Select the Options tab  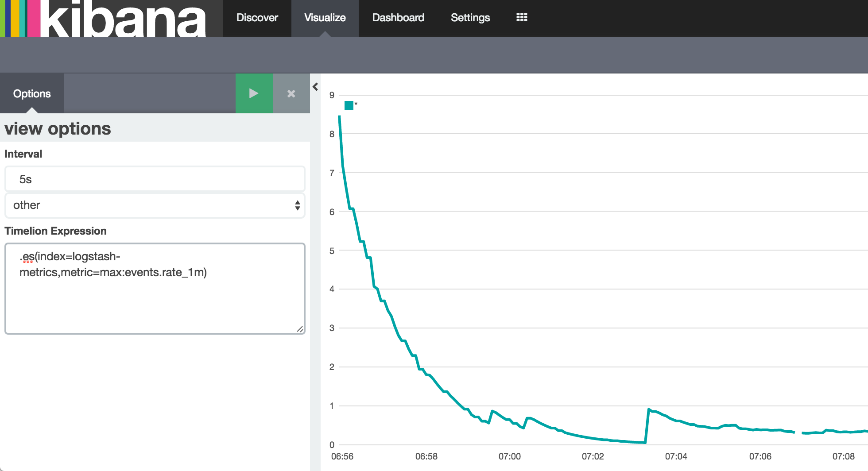pos(32,93)
